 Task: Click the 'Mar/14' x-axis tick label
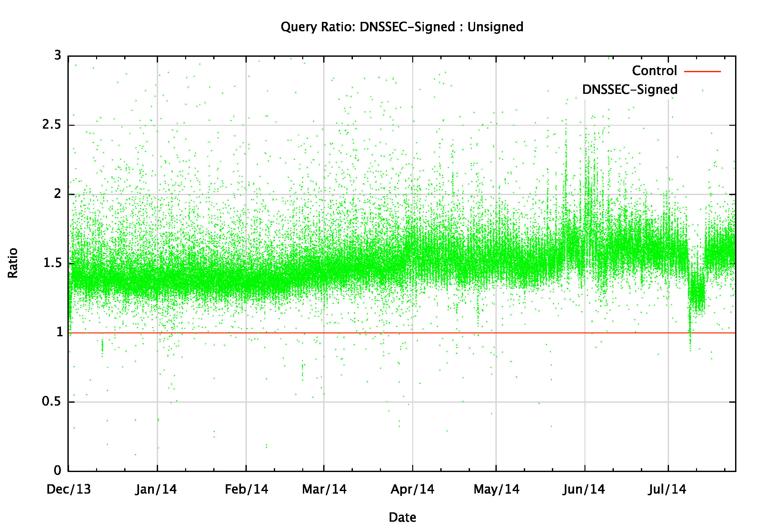click(324, 489)
